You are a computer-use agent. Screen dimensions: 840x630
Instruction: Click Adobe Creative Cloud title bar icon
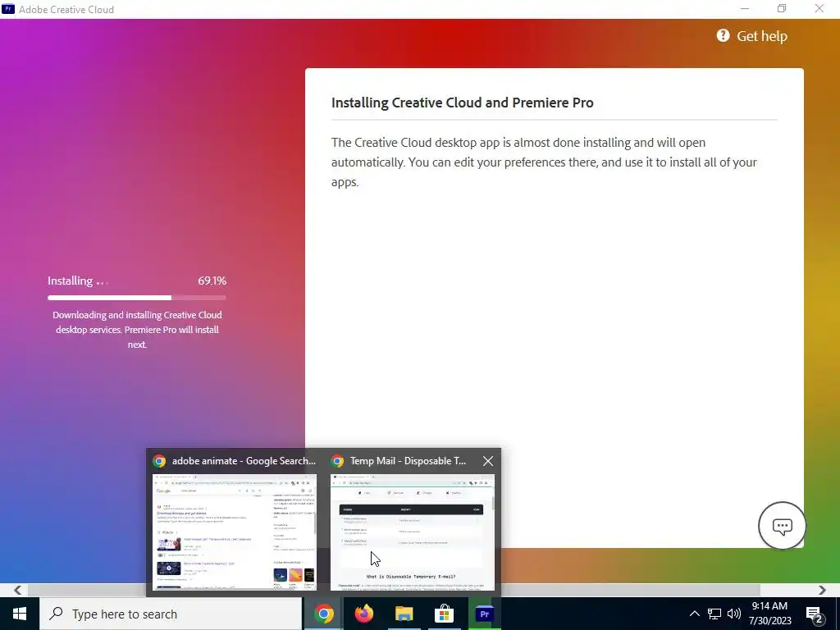8,8
